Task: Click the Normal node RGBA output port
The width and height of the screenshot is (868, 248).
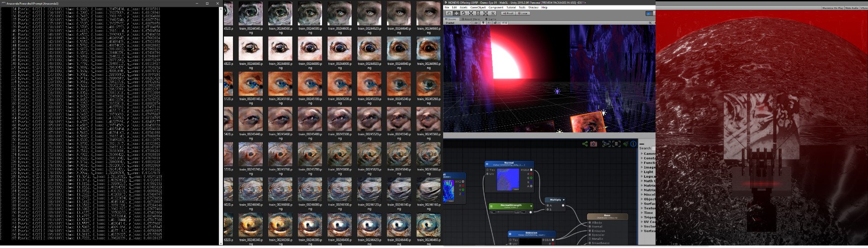Action: (531, 170)
